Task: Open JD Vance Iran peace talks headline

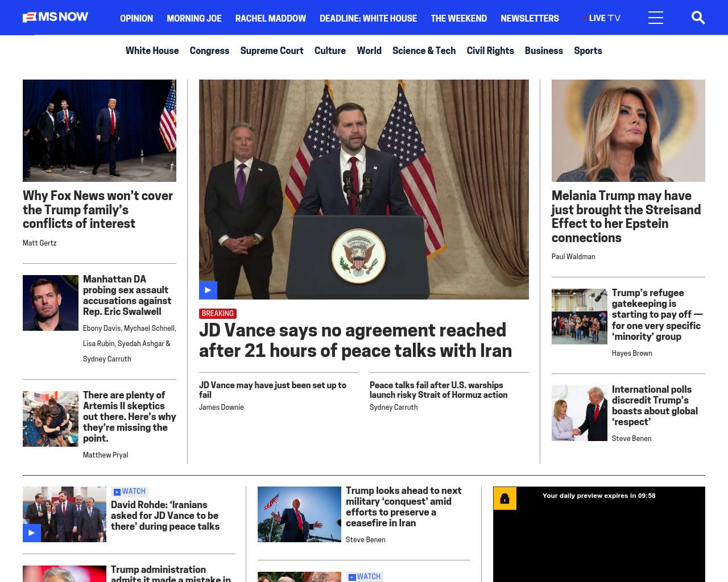Action: 355,340
